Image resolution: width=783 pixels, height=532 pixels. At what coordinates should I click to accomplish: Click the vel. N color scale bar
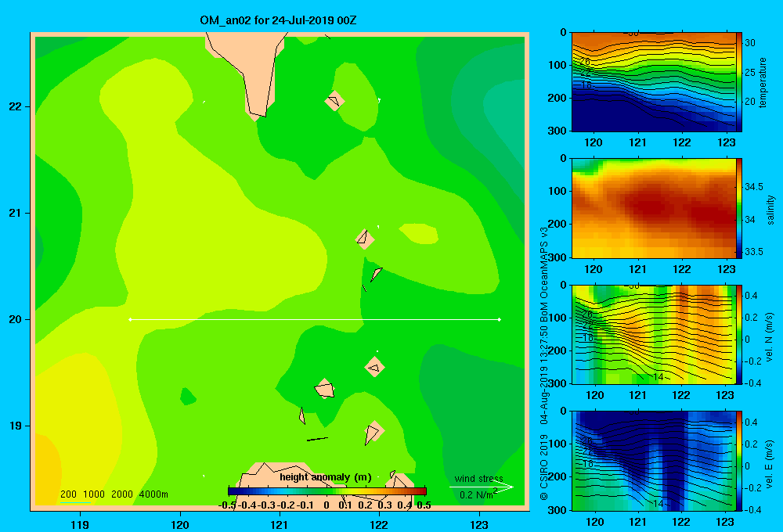tap(739, 334)
